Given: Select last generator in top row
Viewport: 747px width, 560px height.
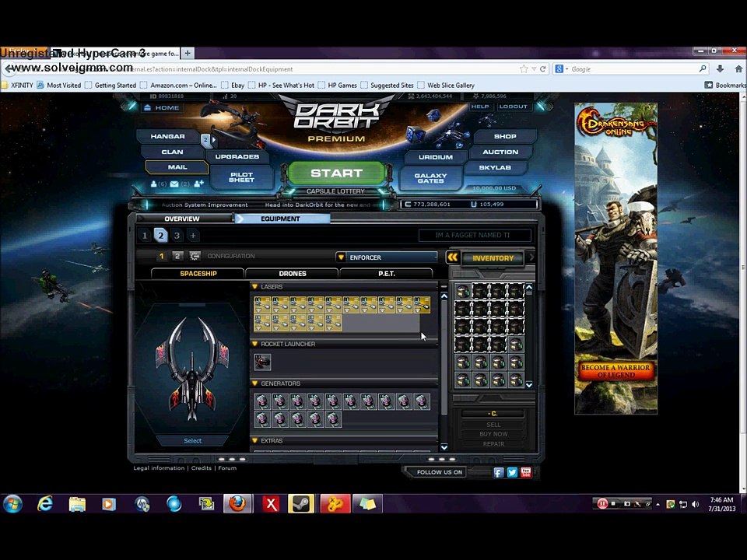Looking at the screenshot, I should tap(422, 401).
